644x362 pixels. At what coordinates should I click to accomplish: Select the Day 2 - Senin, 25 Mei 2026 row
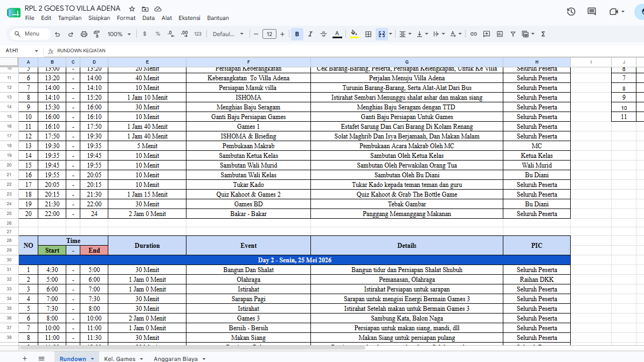tap(294, 260)
